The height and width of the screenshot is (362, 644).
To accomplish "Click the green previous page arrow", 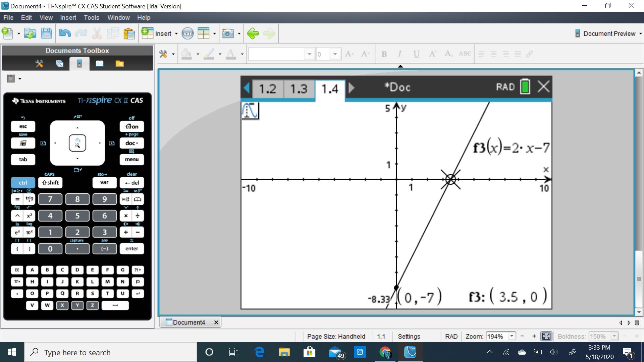I will (253, 34).
